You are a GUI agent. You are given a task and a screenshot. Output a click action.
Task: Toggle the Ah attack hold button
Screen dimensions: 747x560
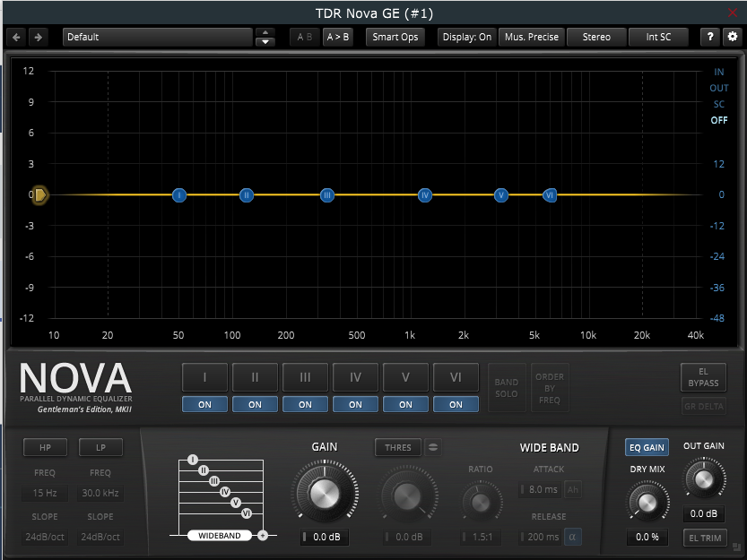pyautogui.click(x=573, y=489)
